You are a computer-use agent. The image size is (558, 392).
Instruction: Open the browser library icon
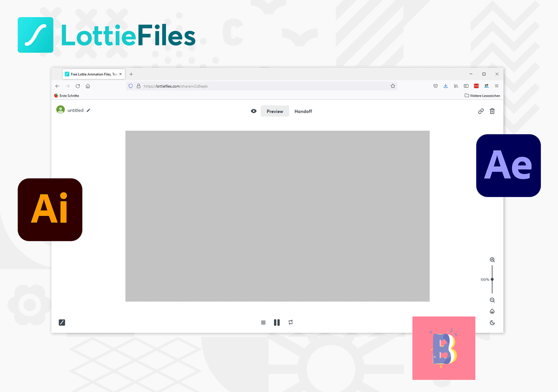(456, 86)
